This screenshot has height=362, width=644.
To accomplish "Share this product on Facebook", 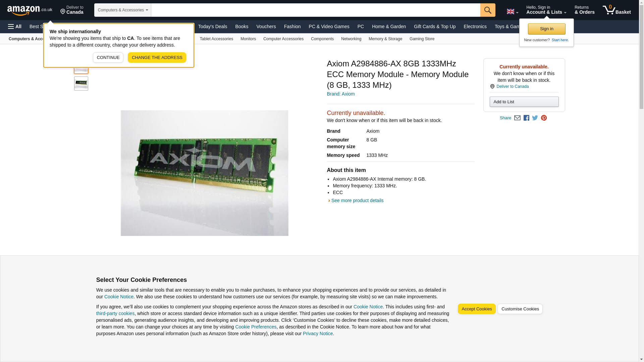I will [526, 118].
